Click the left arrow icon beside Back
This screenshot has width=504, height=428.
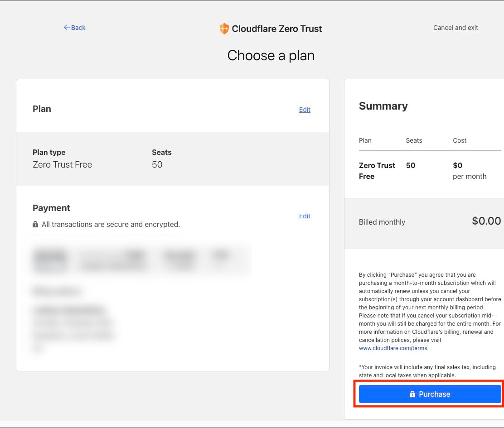point(67,28)
